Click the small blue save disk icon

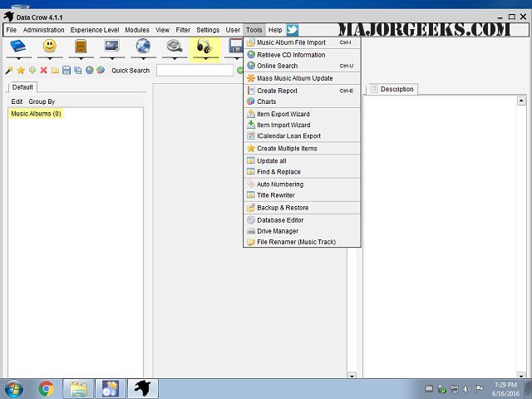point(66,70)
